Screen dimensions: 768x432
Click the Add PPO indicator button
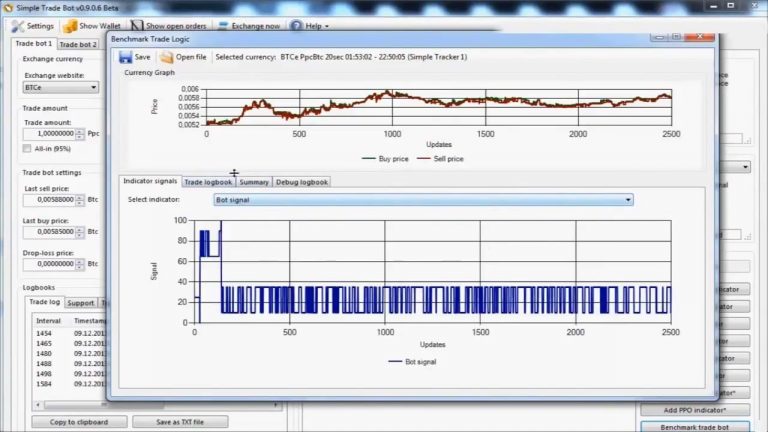[695, 410]
